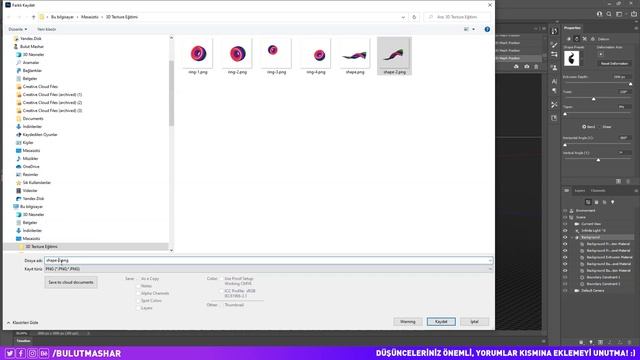Click the search box in save dialog
The image size is (640, 360).
(x=457, y=17)
